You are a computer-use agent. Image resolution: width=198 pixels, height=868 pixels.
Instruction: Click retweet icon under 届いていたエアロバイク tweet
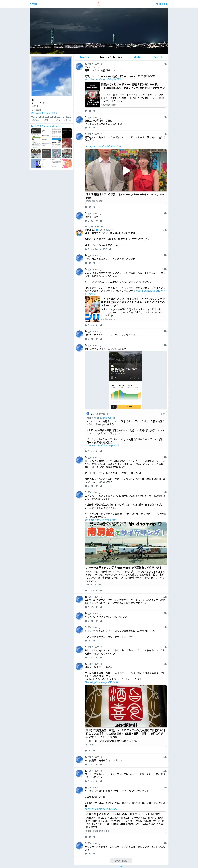92,607
